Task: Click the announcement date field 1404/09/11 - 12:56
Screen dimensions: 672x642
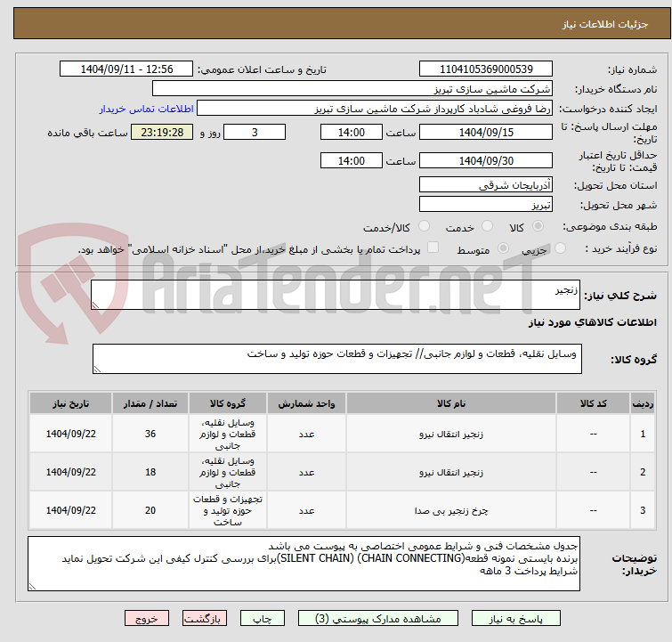Action: click(126, 69)
